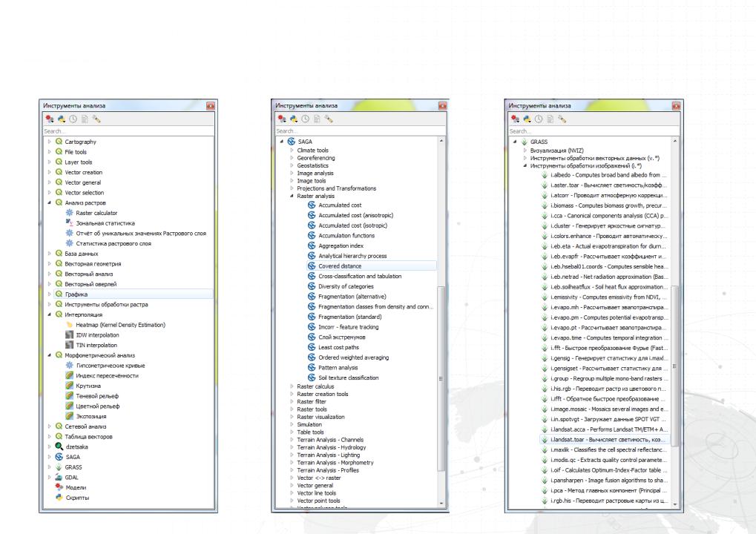Open Options wrench in the Cartography toolbox
Screen dimensions: 756x534
(x=96, y=119)
